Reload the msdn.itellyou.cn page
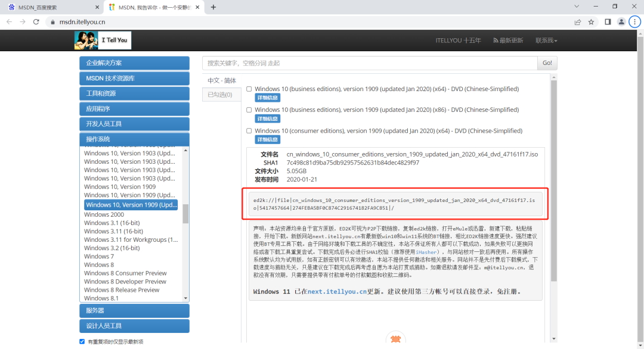 click(x=36, y=21)
